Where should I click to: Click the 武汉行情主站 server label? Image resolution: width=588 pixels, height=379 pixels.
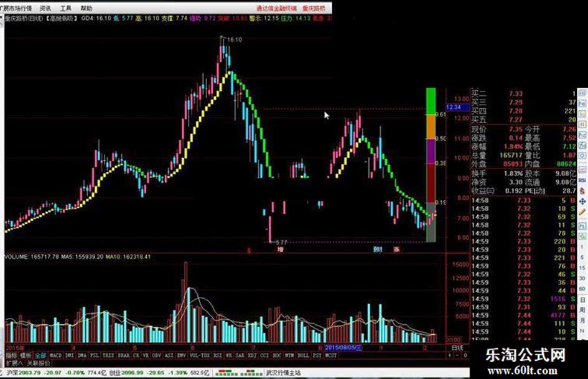coord(283,373)
